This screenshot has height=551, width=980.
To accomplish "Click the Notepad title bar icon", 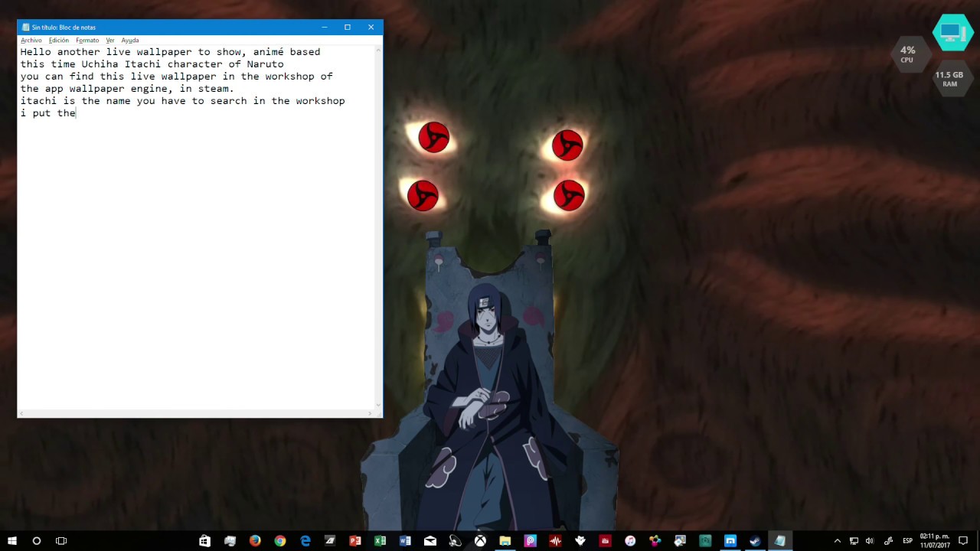I will pos(25,28).
